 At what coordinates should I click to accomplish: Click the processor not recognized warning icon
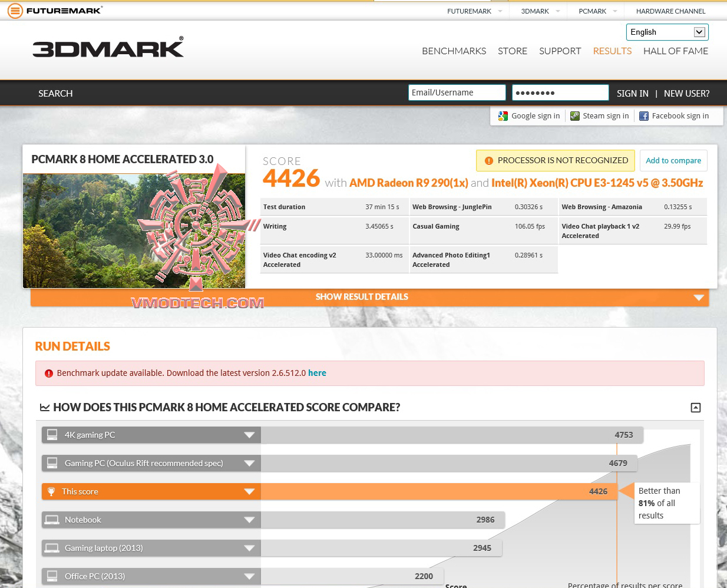click(488, 161)
